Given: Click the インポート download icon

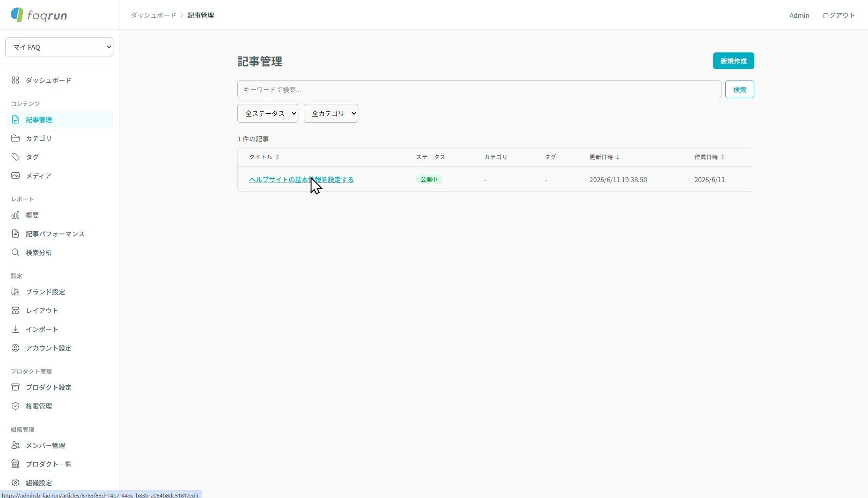Looking at the screenshot, I should coord(15,329).
